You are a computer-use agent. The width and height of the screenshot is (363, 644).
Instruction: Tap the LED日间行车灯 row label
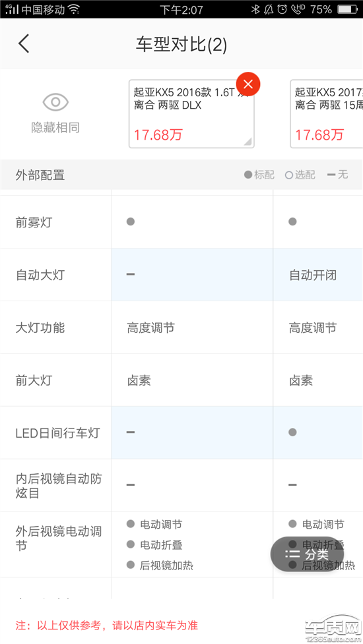[x=57, y=433]
